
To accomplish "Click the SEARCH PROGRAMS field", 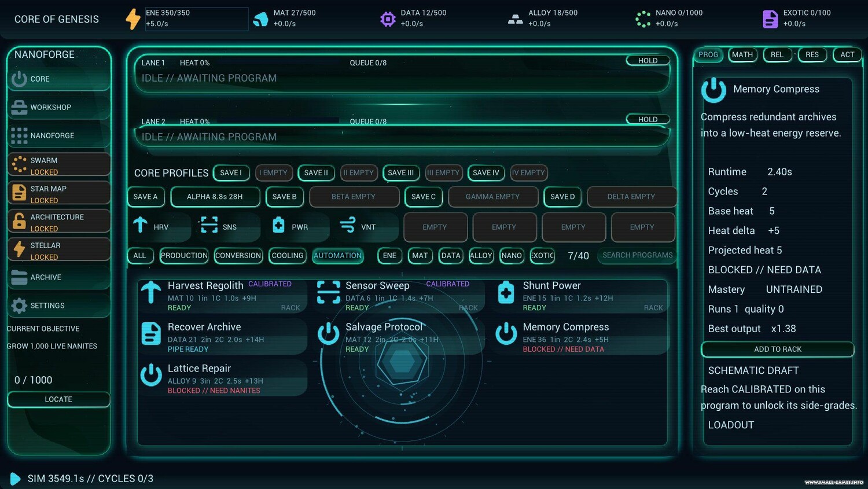I will click(637, 255).
